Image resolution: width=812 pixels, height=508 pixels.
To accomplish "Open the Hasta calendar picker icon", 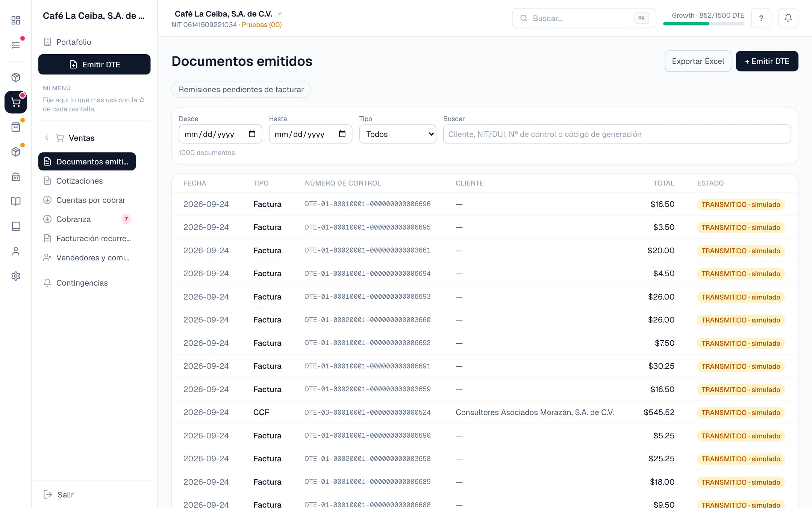I will pyautogui.click(x=342, y=134).
